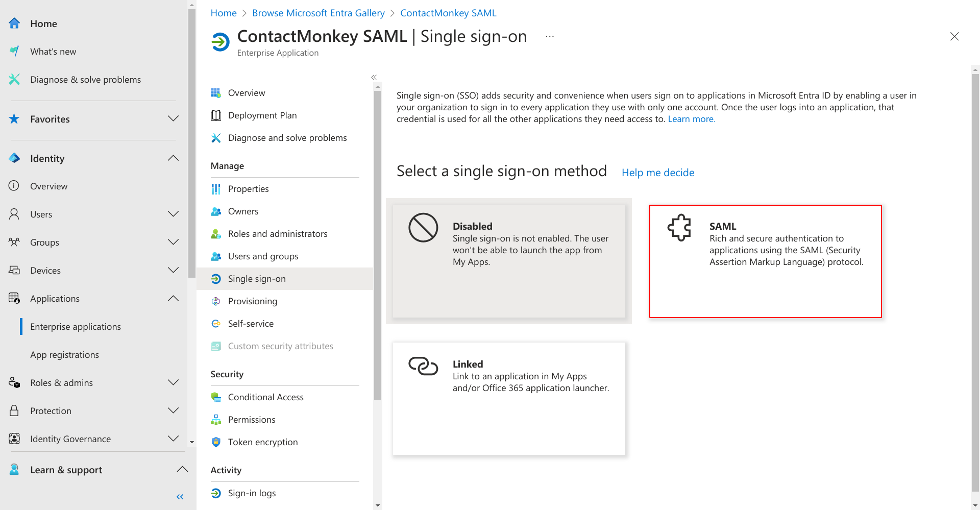The image size is (980, 510).
Task: Collapse the Identity section
Action: [x=174, y=158]
